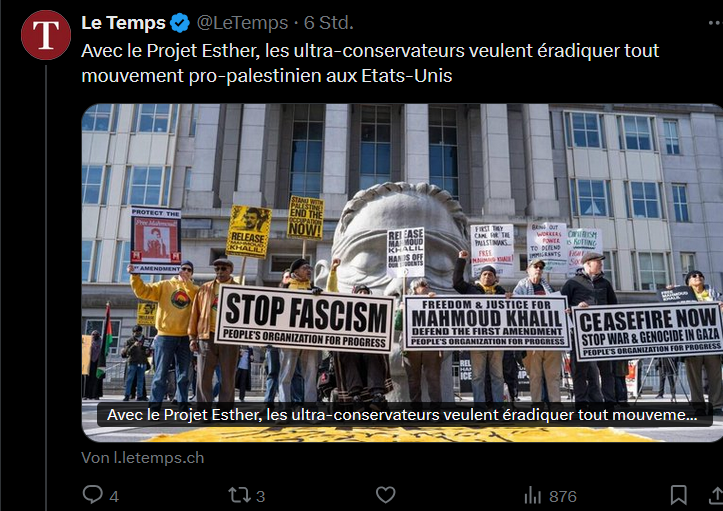The height and width of the screenshot is (511, 723).
Task: Open the share arrow icon
Action: point(716,495)
